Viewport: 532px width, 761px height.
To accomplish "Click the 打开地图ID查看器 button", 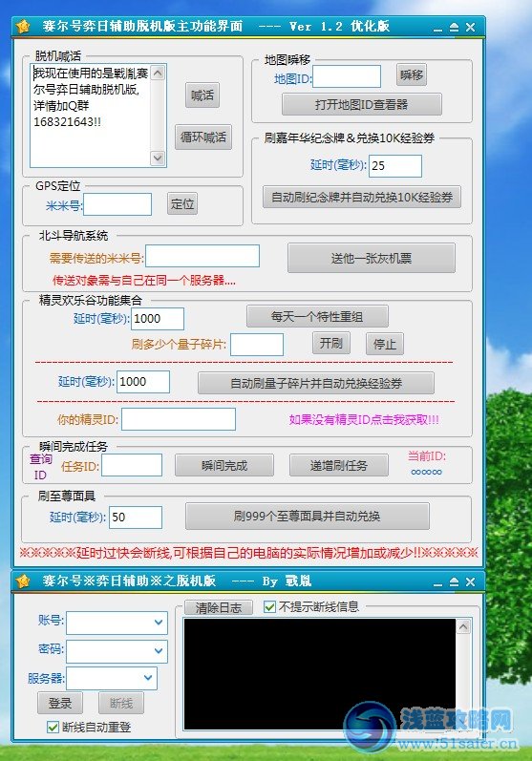I will (362, 104).
